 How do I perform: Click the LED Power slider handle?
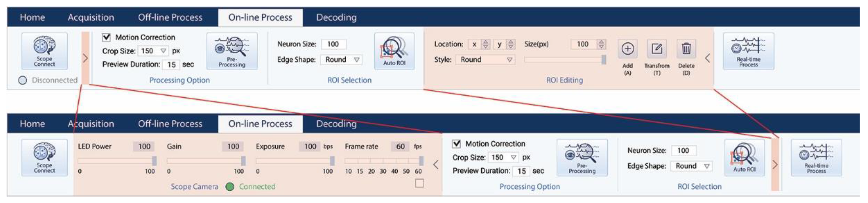154,161
